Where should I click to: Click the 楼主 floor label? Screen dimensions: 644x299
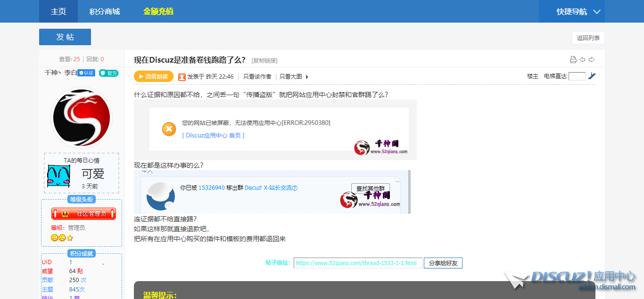tap(532, 76)
